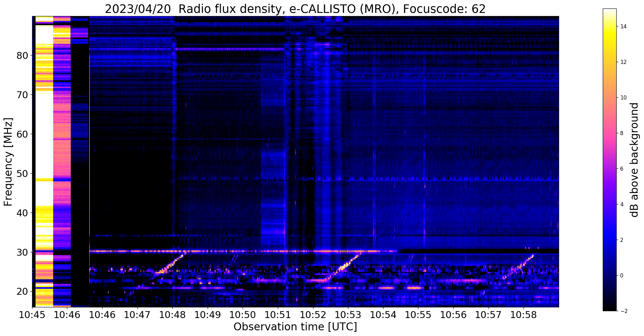Click the 10:53 time tick label
Screen dimensions: 644x336
348,315
